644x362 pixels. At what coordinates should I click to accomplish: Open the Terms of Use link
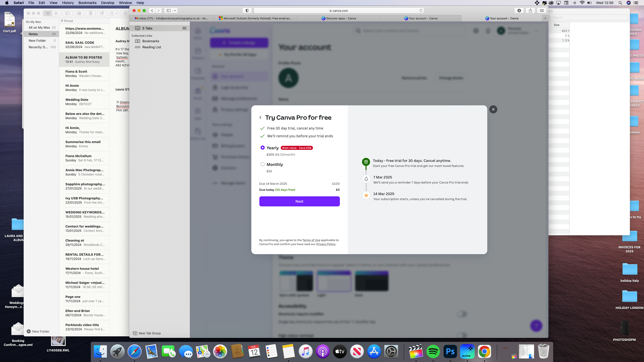point(311,240)
